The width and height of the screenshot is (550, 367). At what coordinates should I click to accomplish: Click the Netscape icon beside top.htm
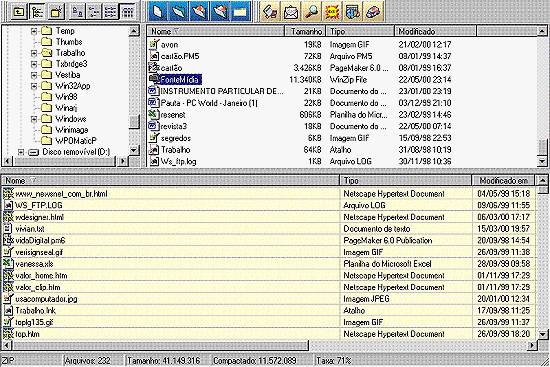click(8, 334)
